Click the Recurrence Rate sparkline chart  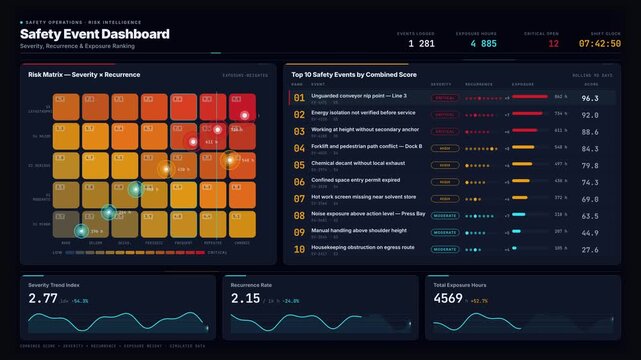320,322
